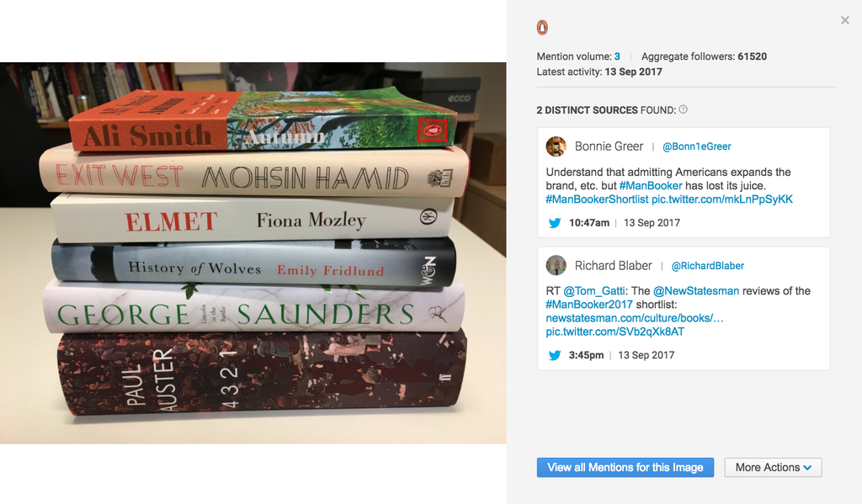Click the red detected-logo box on the Autumn book
Image resolution: width=862 pixels, height=504 pixels.
(x=432, y=130)
